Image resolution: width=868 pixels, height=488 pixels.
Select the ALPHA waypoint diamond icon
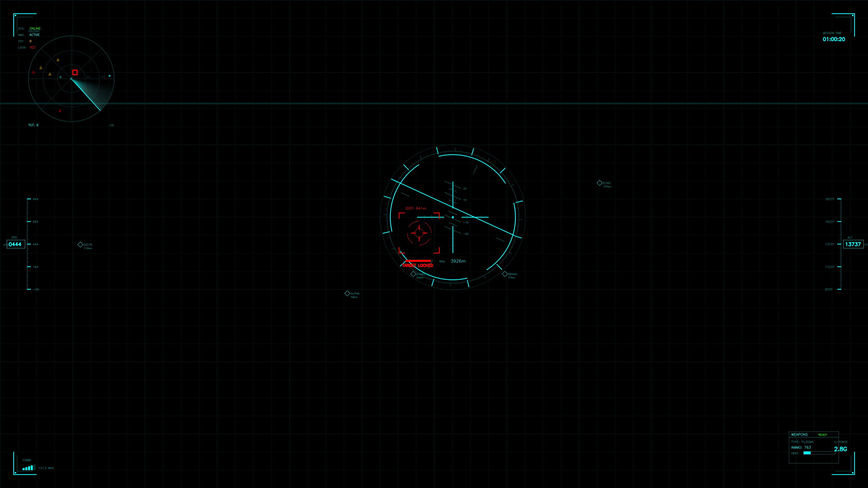point(347,293)
